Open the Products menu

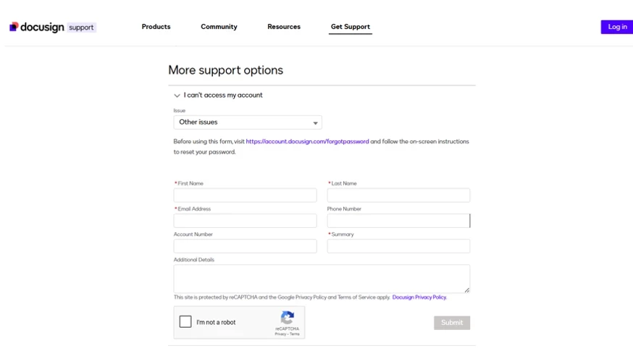point(156,27)
